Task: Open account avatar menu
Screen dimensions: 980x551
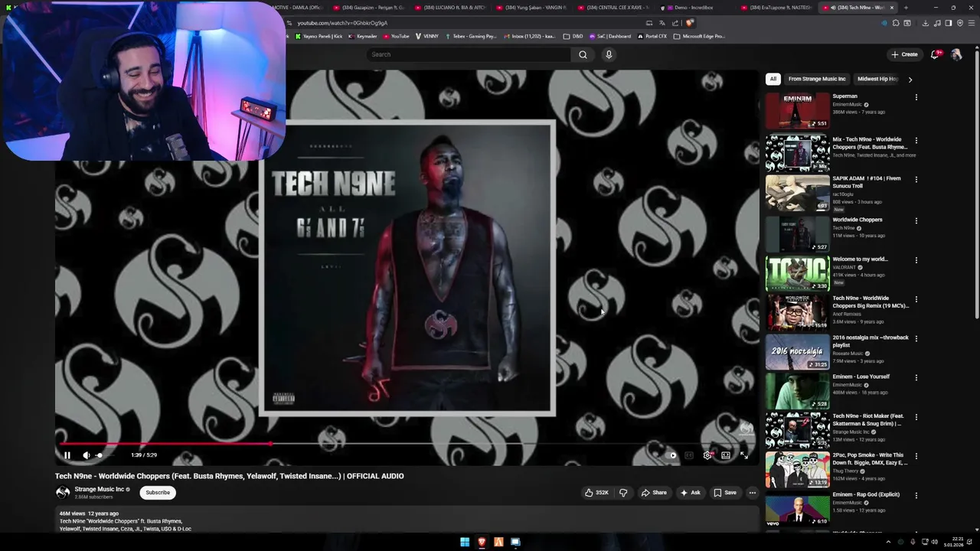Action: click(956, 54)
